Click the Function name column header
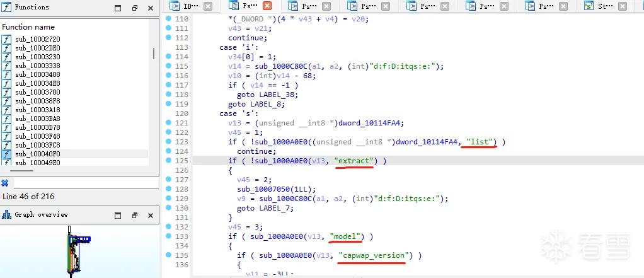 point(28,27)
